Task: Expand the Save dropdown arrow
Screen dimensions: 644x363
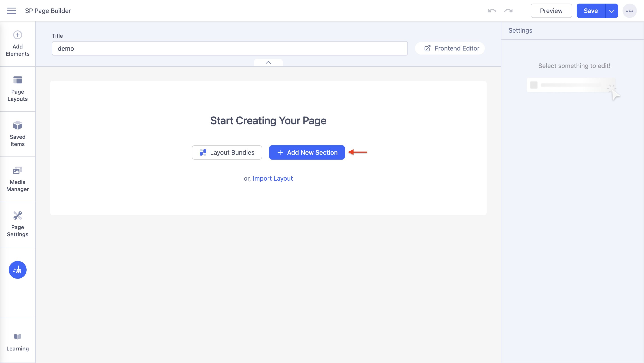Action: tap(612, 11)
